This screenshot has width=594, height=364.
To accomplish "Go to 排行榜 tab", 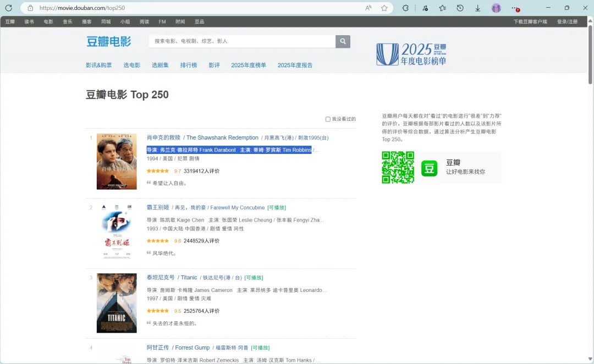I will (189, 65).
